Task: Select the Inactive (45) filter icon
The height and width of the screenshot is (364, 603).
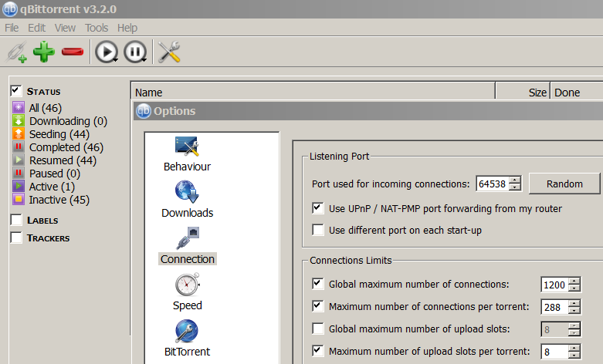Action: (19, 199)
